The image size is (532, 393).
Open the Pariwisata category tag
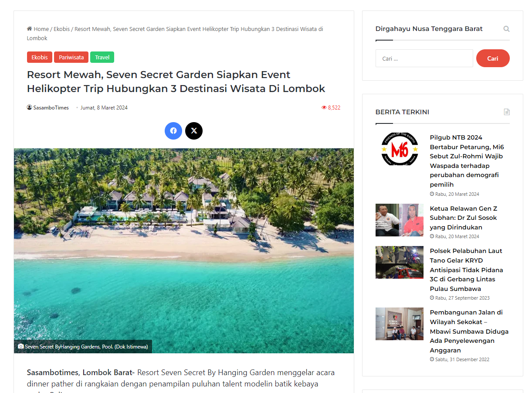click(x=71, y=57)
